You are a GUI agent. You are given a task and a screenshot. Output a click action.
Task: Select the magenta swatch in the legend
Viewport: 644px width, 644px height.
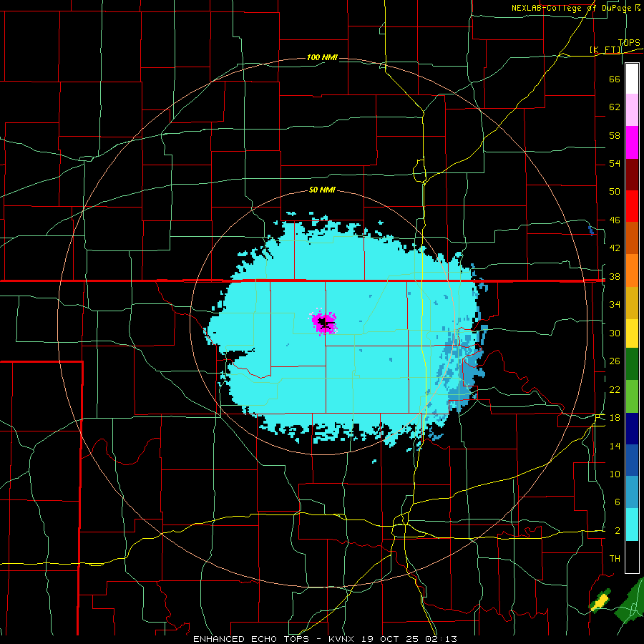point(632,142)
